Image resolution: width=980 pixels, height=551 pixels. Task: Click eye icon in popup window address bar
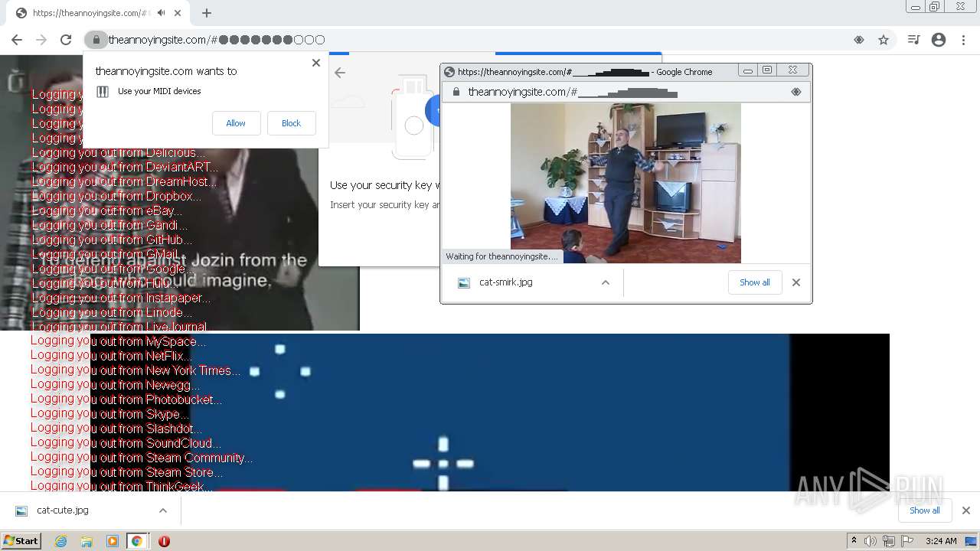[x=796, y=92]
